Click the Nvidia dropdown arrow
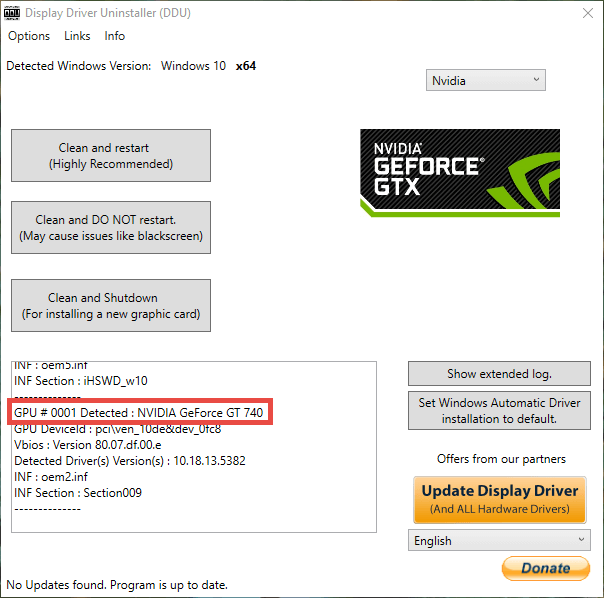Screen dimensions: 604x598 point(536,80)
